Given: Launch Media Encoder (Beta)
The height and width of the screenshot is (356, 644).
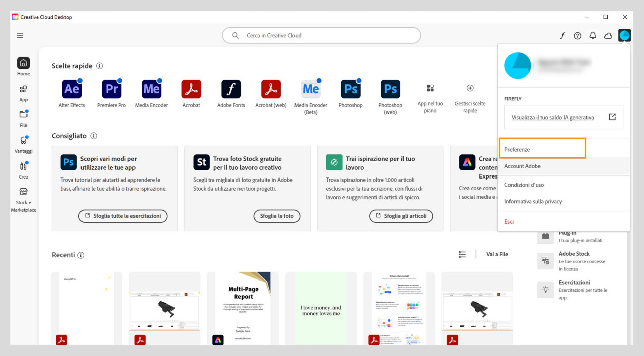Looking at the screenshot, I should coord(311,89).
